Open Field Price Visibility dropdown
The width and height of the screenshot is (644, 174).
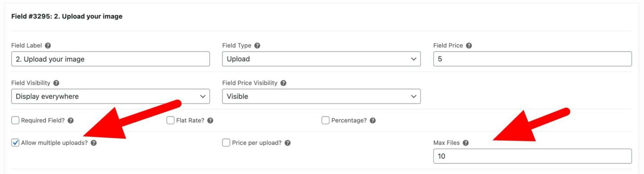321,96
